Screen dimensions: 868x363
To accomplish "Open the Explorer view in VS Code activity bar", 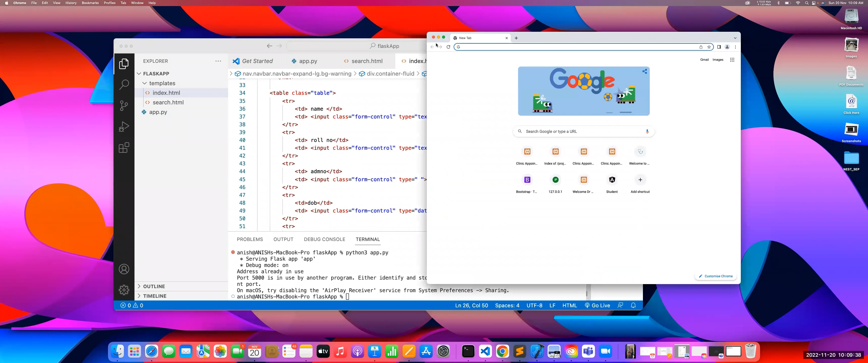I will coord(124,63).
